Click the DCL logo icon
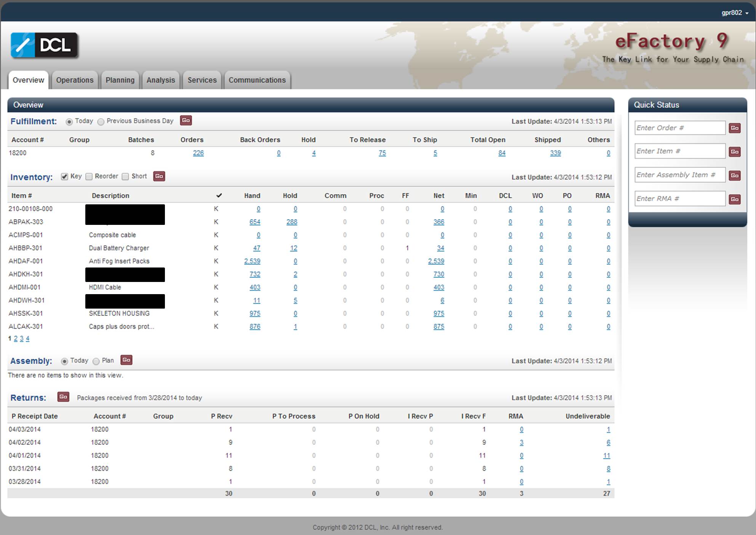Viewport: 756px width, 535px height. tap(44, 45)
